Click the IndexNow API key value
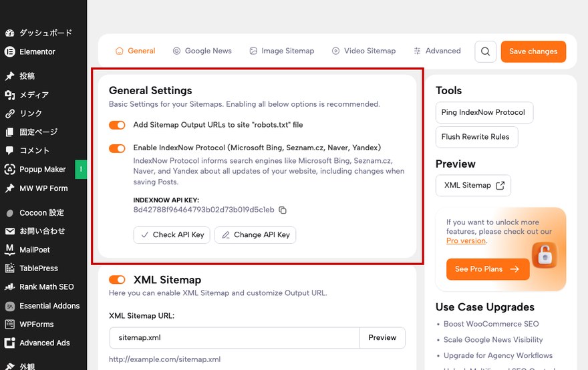Viewport: 588px width, 370px height. pos(204,210)
